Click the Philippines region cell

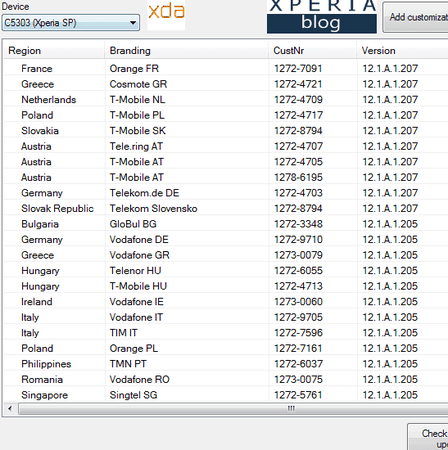[x=46, y=364]
